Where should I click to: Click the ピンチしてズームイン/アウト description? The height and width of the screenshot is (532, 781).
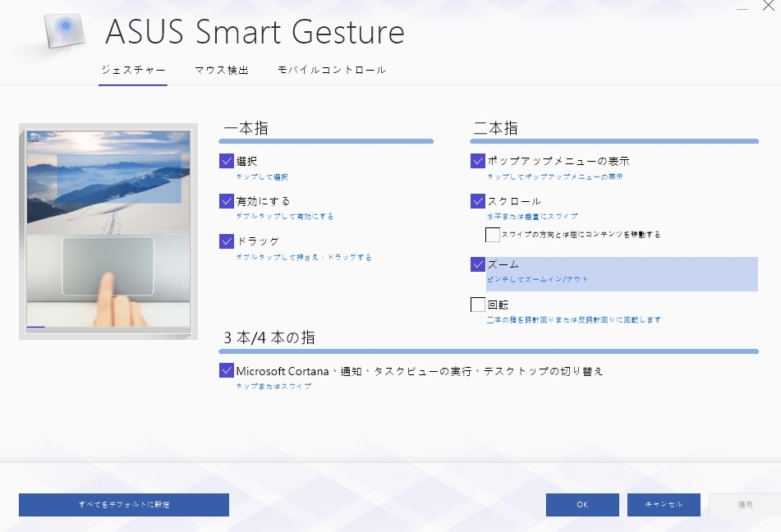537,279
